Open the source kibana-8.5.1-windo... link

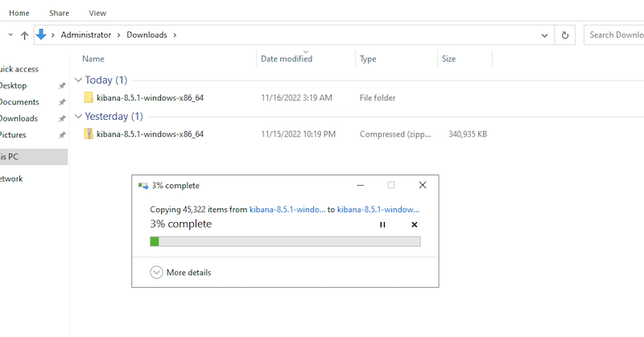point(287,209)
